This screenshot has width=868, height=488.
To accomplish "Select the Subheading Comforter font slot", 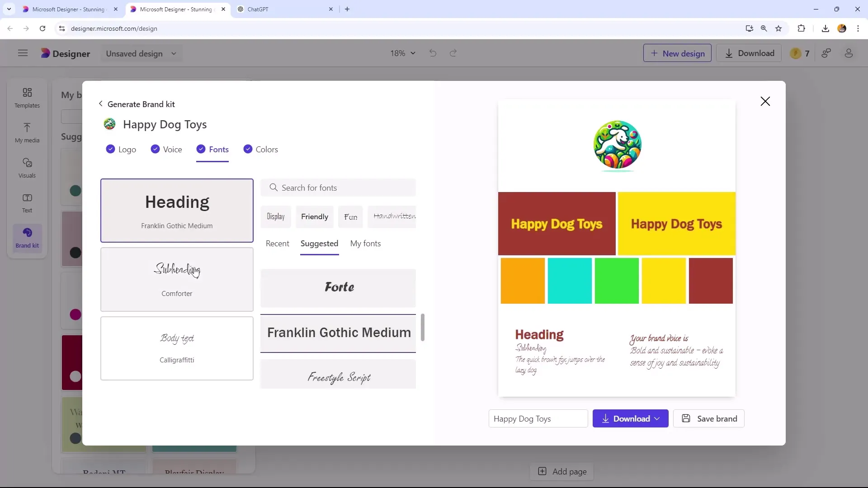I will click(177, 279).
